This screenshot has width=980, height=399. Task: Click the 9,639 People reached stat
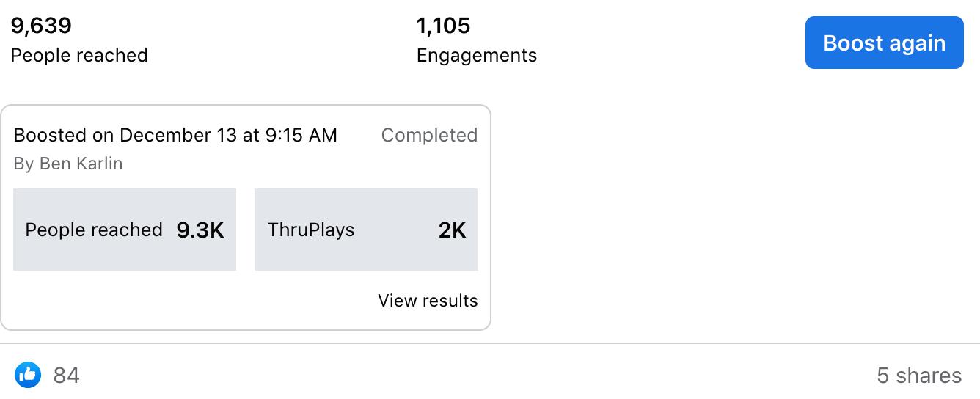click(x=79, y=40)
